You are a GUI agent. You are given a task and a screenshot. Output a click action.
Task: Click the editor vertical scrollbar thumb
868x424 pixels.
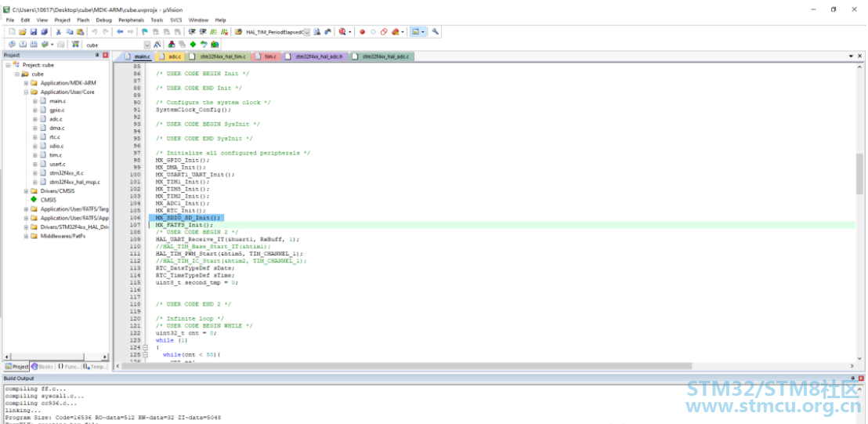[x=859, y=172]
